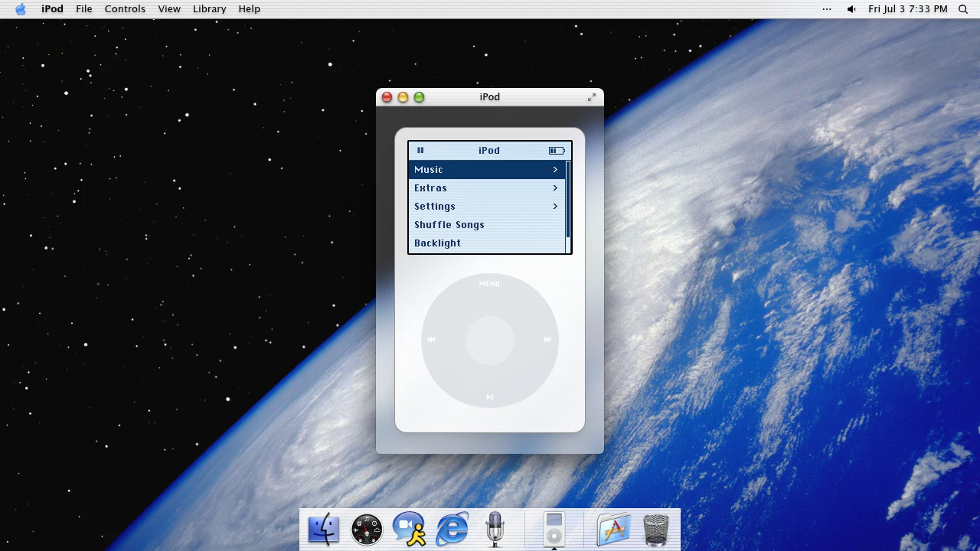Click next track on click wheel
Image resolution: width=980 pixels, height=551 pixels.
[x=547, y=340]
